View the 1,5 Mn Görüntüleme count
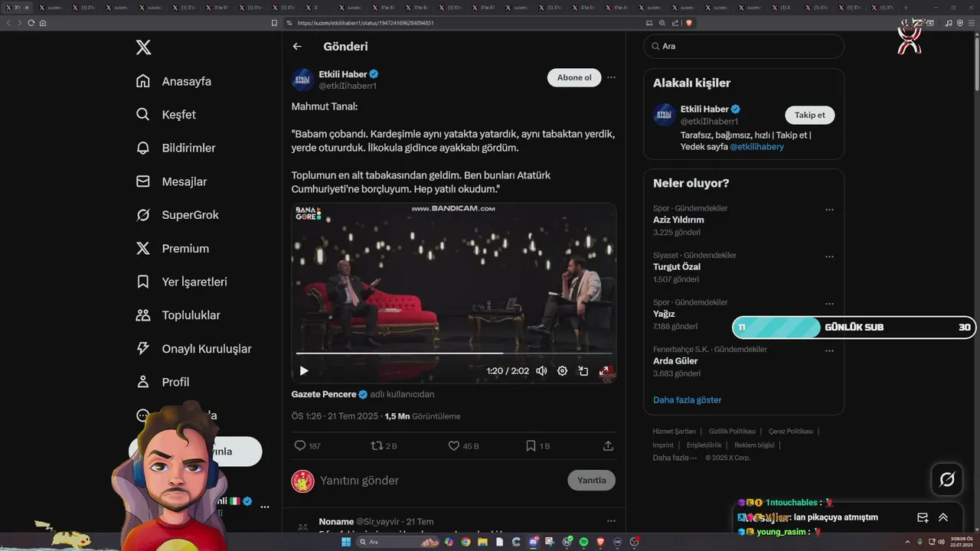This screenshot has height=551, width=980. (x=423, y=416)
